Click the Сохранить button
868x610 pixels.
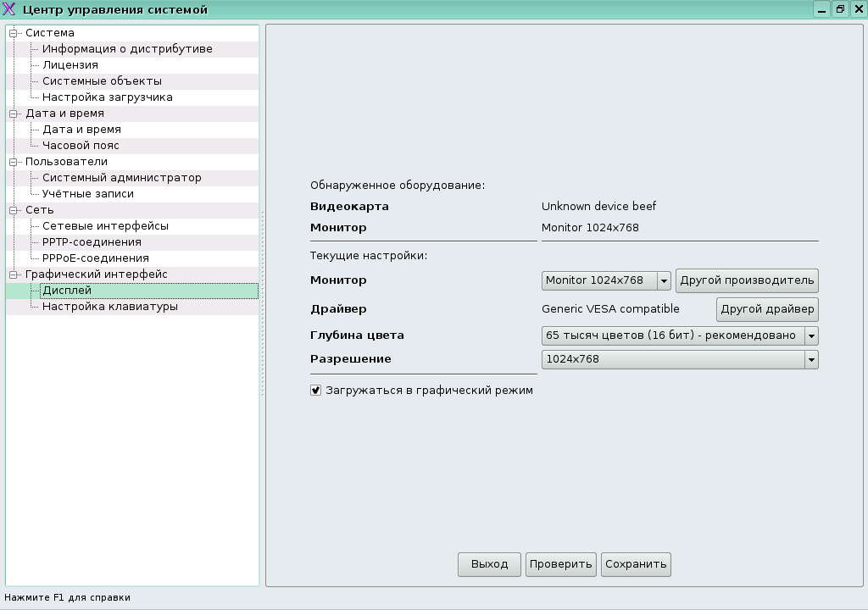(636, 564)
